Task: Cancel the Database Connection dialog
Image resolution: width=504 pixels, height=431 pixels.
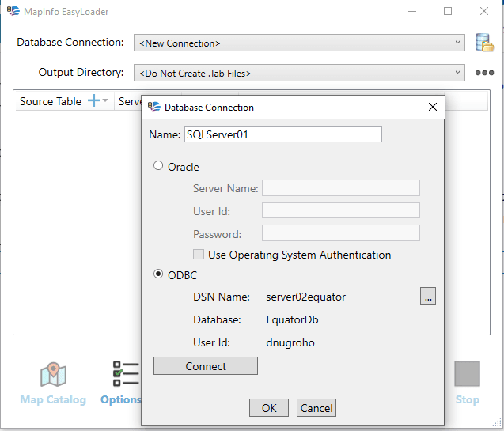Action: click(316, 408)
